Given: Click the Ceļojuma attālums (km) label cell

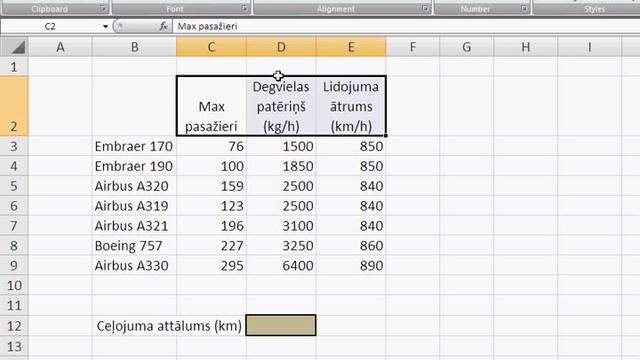Looking at the screenshot, I should [169, 326].
